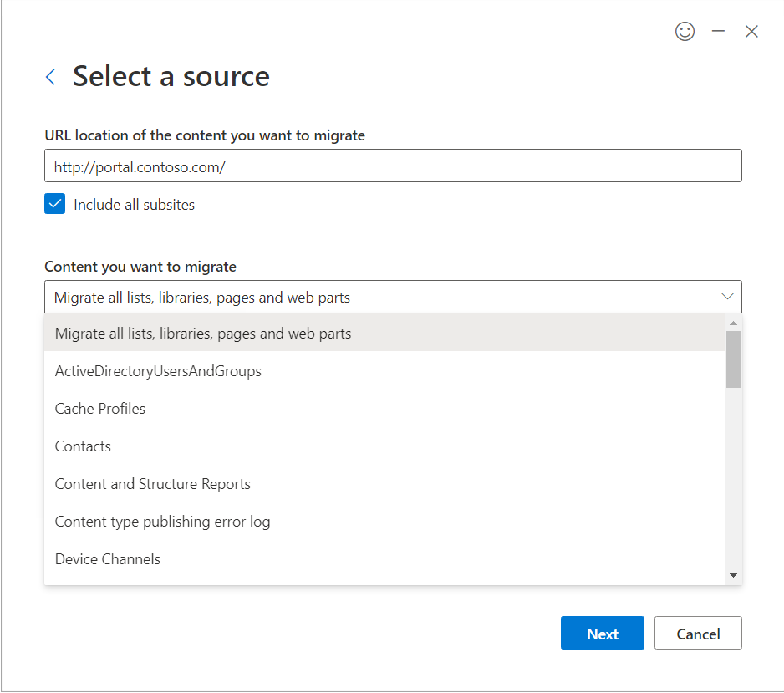This screenshot has height=693, width=784.
Task: Go back using the left chevron arrow
Action: click(x=51, y=77)
